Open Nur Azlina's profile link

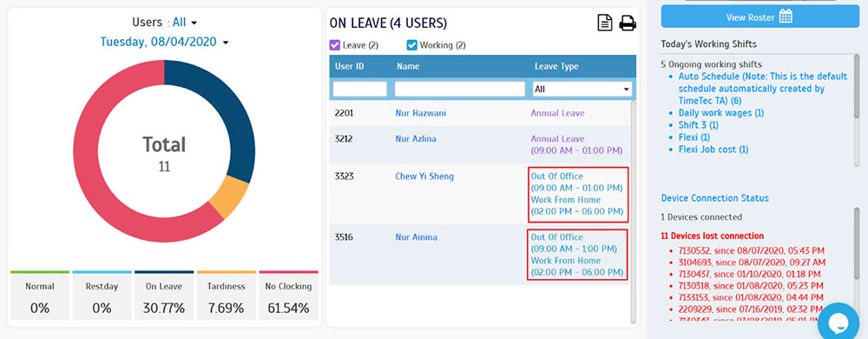coord(416,138)
